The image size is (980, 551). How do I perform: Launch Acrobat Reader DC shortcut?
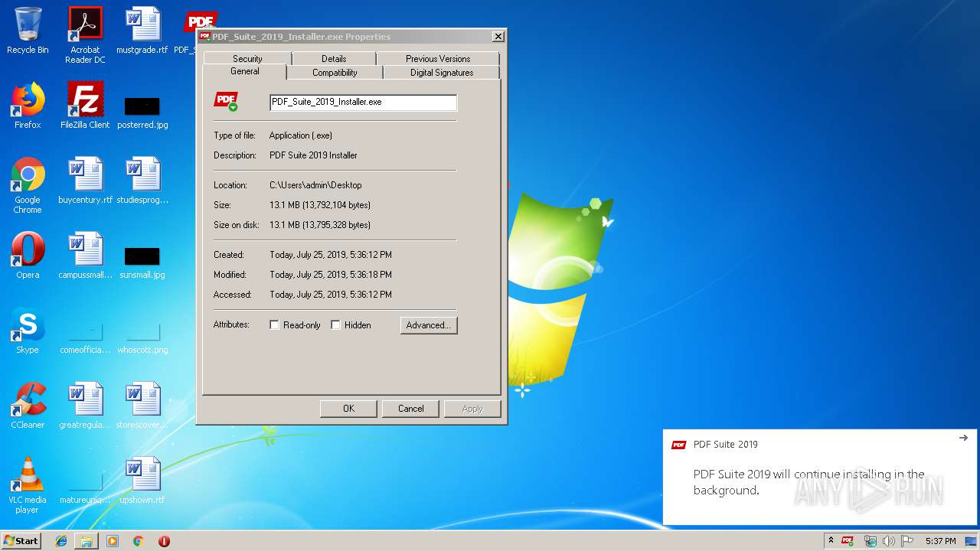(85, 35)
